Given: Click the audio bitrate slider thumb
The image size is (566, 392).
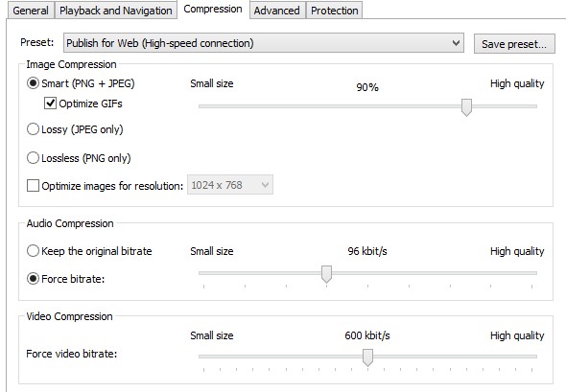Looking at the screenshot, I should (x=327, y=274).
